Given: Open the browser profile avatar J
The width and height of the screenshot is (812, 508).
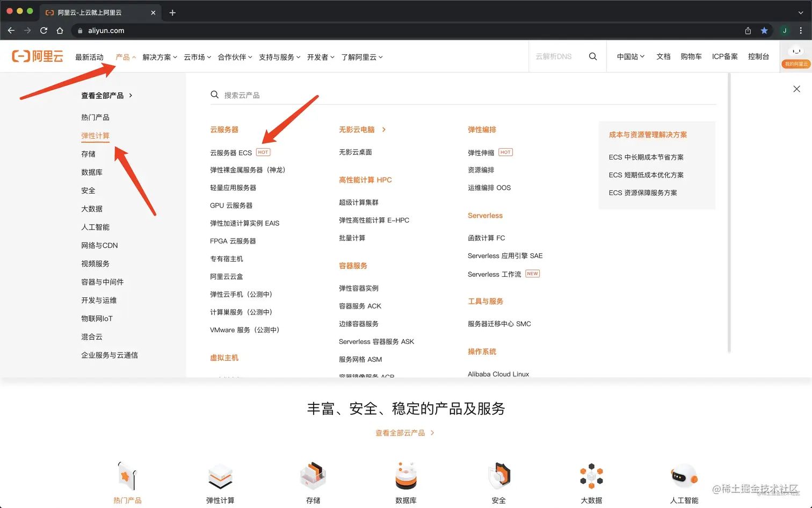Looking at the screenshot, I should 785,31.
